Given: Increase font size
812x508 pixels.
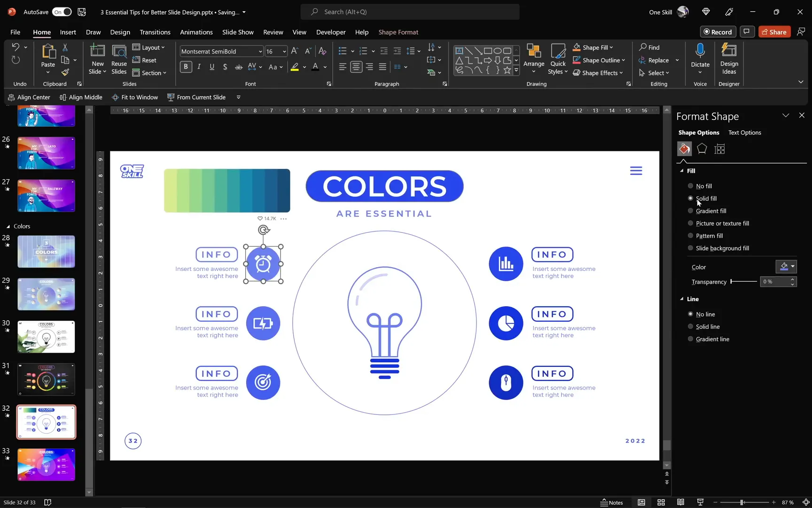Looking at the screenshot, I should point(295,51).
